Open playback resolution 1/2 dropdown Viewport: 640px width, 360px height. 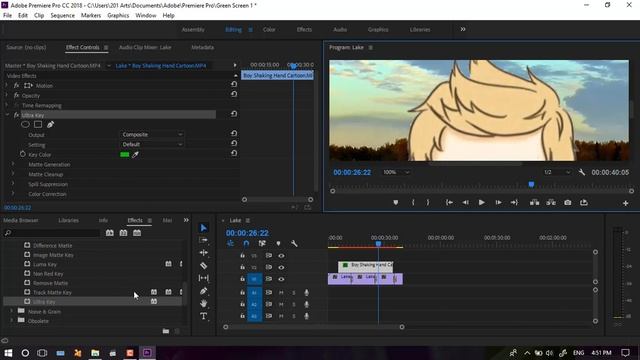pyautogui.click(x=557, y=172)
